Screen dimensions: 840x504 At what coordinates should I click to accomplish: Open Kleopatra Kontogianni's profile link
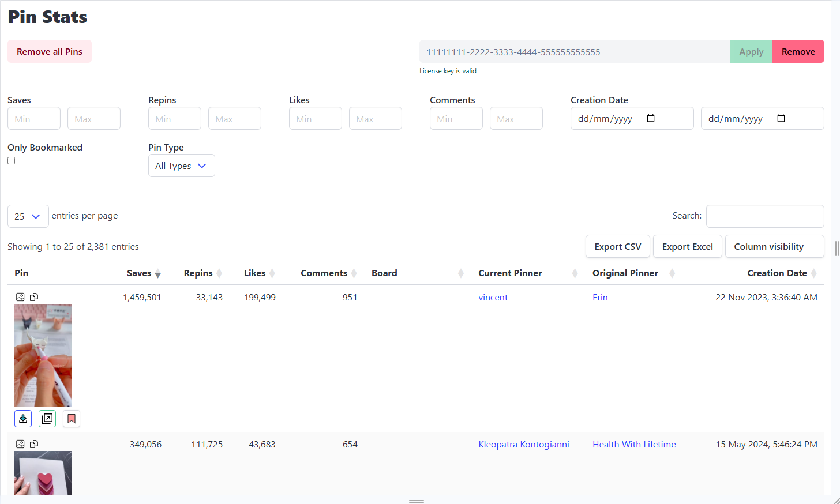524,445
